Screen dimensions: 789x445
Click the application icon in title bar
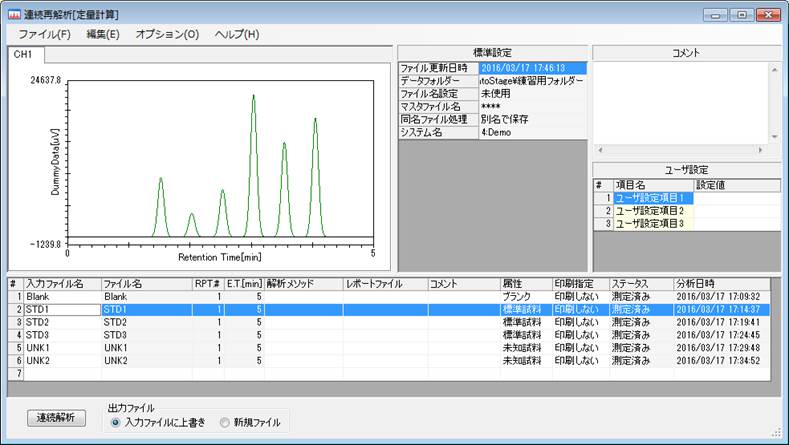pos(13,15)
